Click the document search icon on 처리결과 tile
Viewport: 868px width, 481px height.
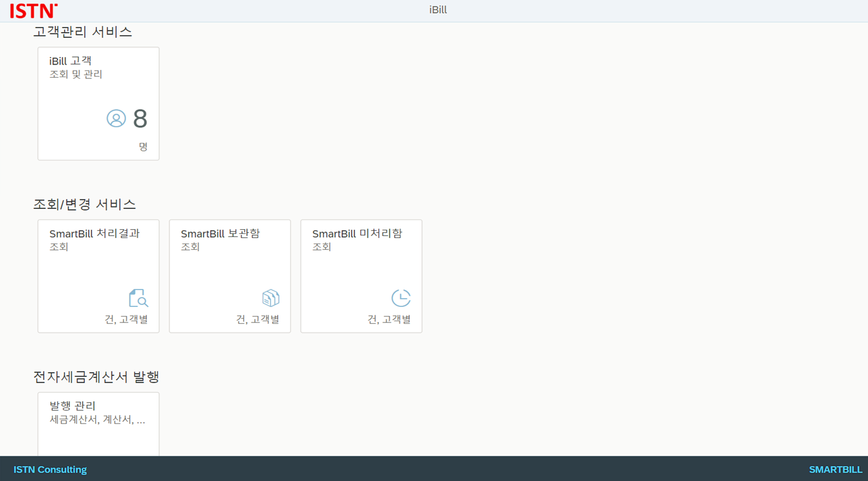[138, 298]
